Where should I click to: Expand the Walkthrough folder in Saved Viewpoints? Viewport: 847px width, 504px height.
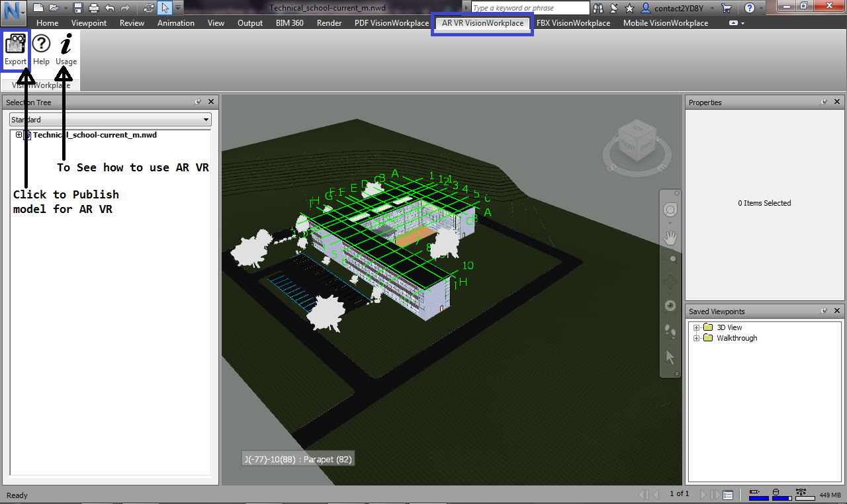[x=696, y=338]
